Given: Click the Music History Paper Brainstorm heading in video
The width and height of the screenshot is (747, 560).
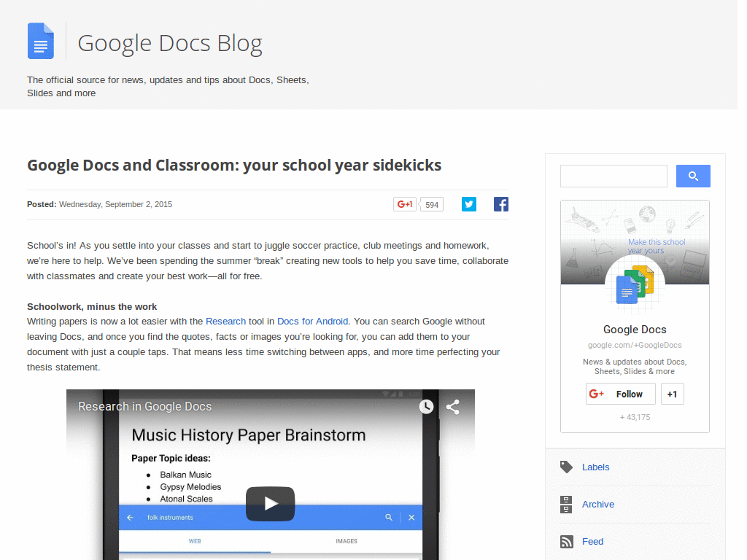Looking at the screenshot, I should (249, 435).
